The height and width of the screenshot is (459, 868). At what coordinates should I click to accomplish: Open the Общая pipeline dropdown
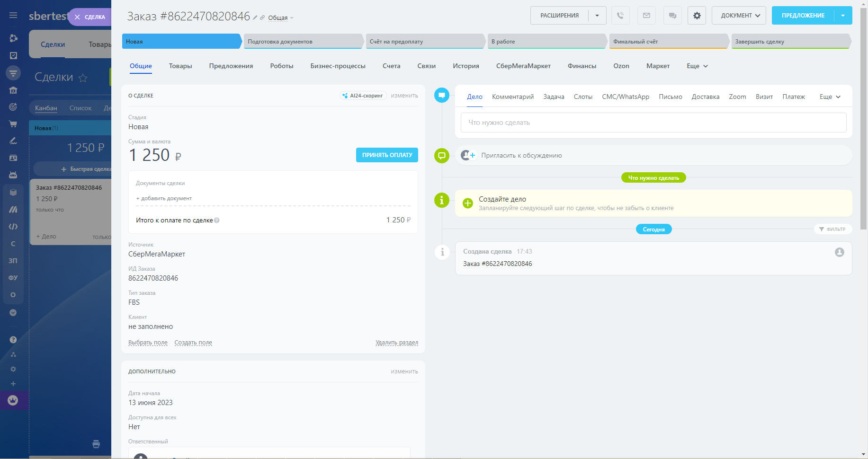pos(280,18)
